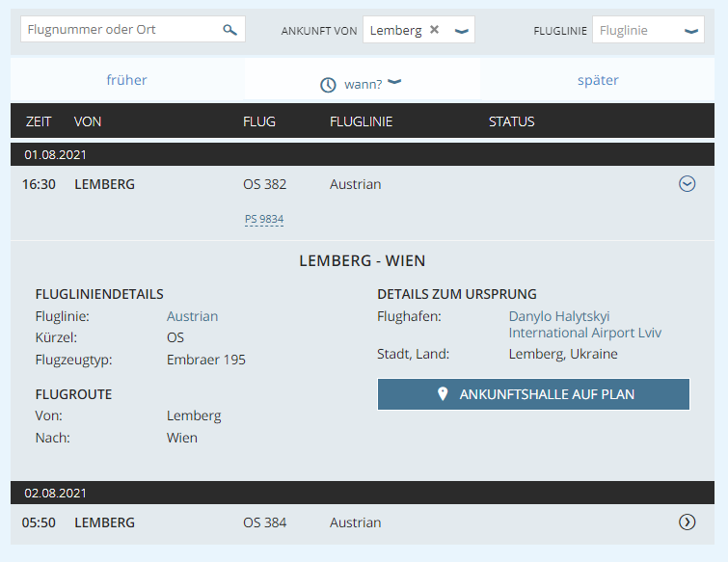The height and width of the screenshot is (562, 728).
Task: Expand the OS 384 flight details
Action: (687, 522)
